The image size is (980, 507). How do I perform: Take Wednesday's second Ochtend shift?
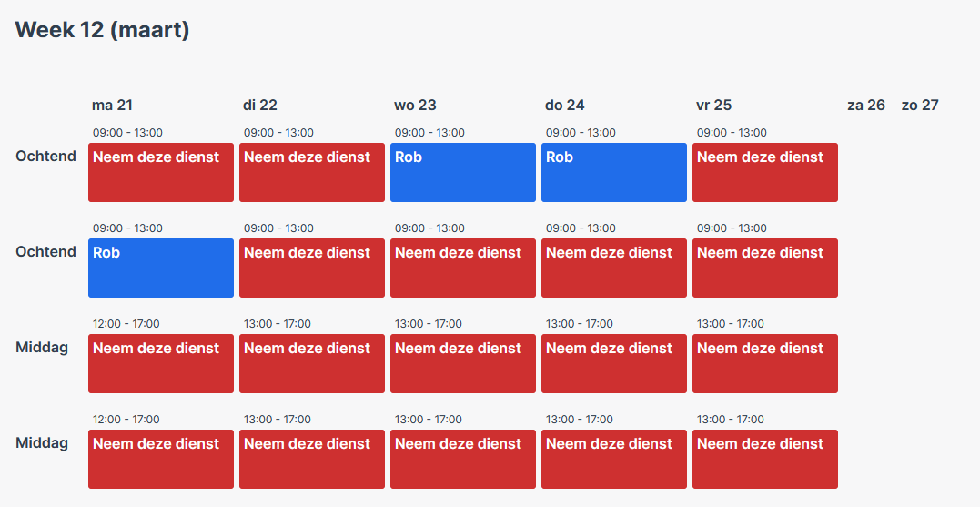coord(463,269)
